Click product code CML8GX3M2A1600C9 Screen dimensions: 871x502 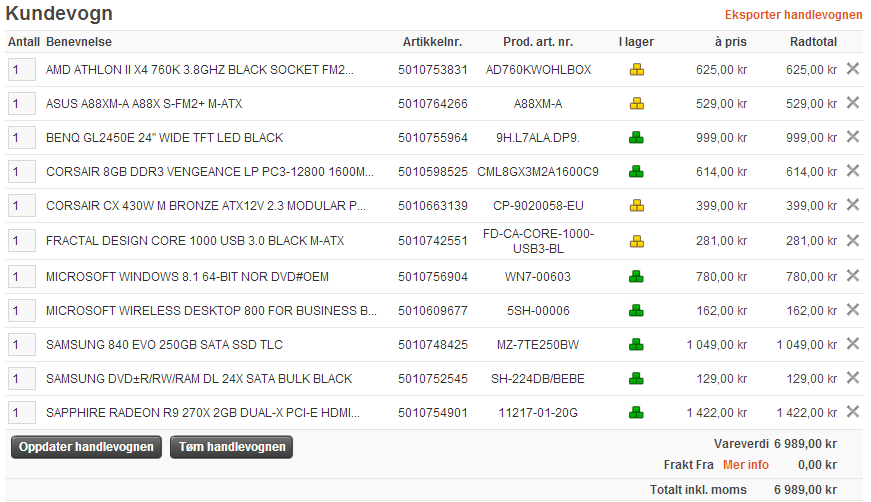(x=538, y=172)
